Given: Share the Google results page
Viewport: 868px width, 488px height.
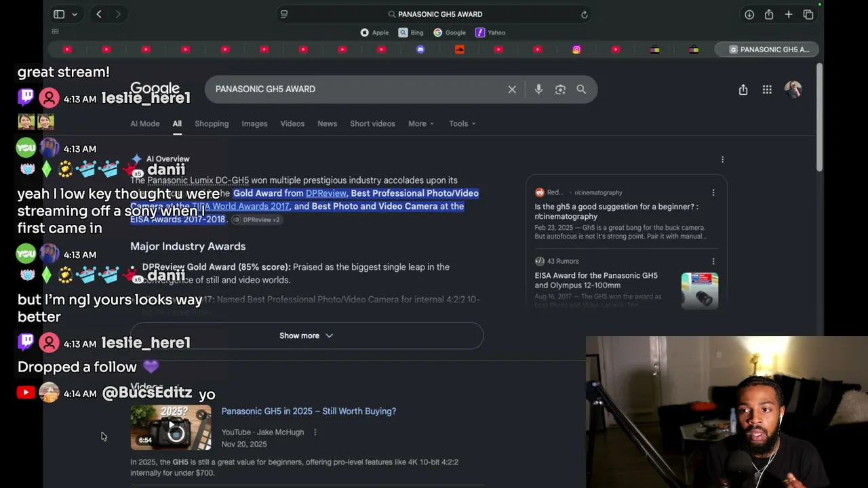Looking at the screenshot, I should pyautogui.click(x=743, y=89).
